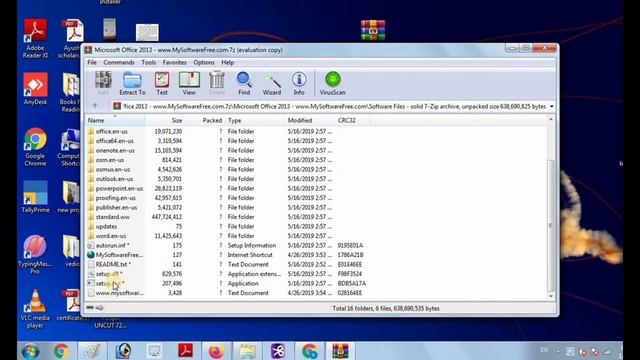
Task: Select the 207,496 byte setup application file
Action: click(x=109, y=283)
